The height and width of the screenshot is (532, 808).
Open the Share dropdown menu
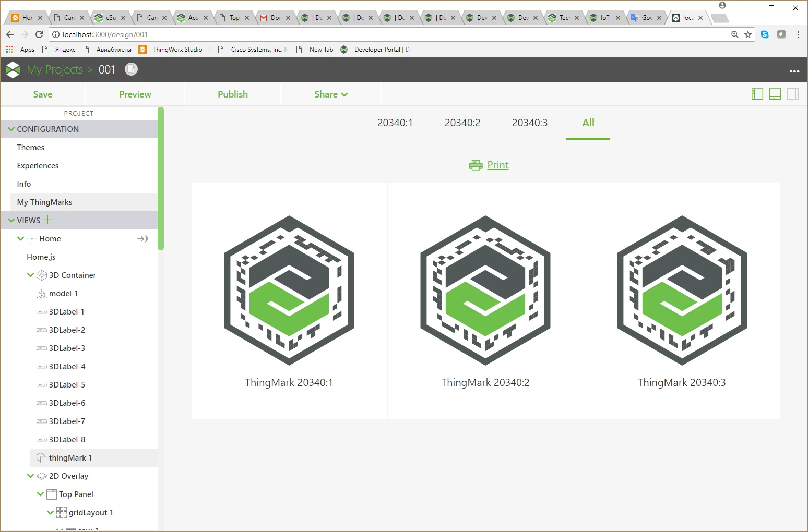tap(331, 94)
